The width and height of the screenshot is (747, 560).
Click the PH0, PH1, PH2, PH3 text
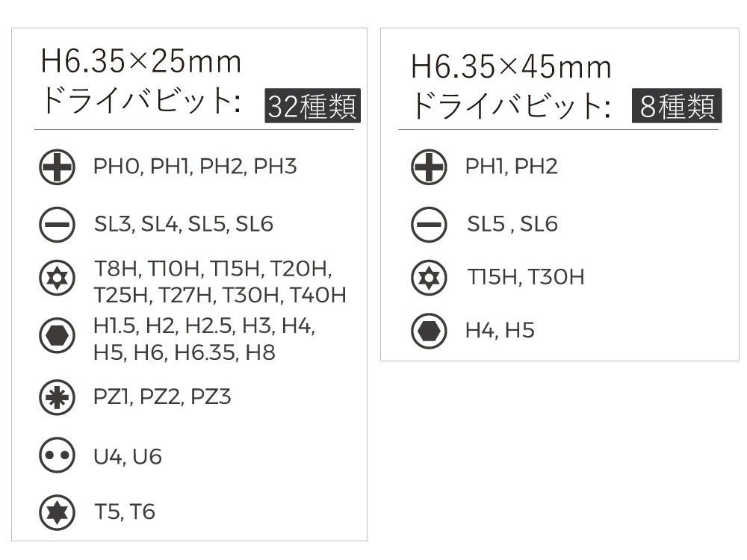click(x=195, y=167)
